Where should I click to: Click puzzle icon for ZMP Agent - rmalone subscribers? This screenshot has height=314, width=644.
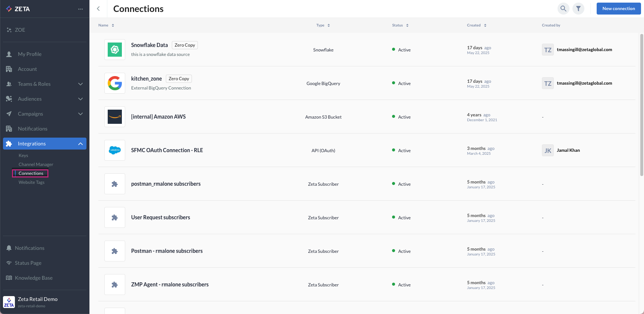point(115,285)
